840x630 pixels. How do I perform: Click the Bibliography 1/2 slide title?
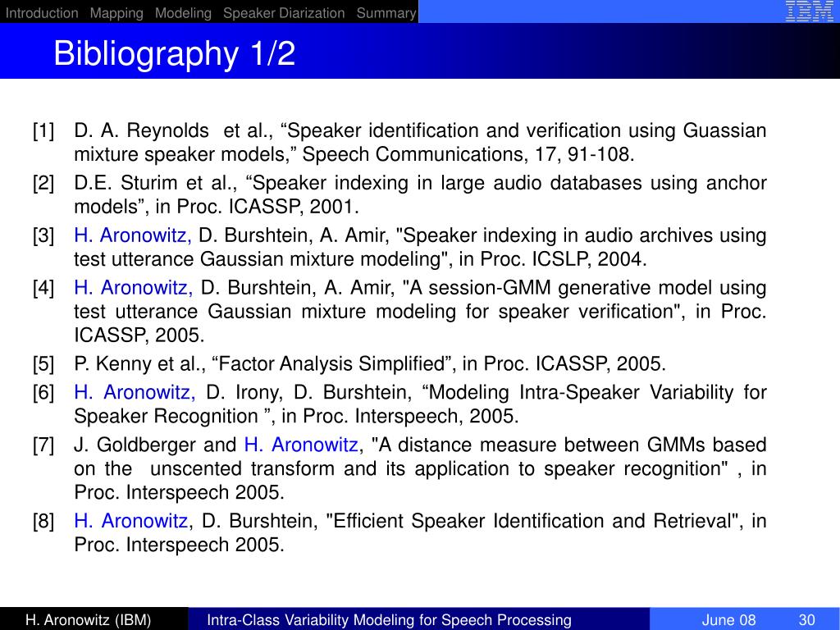pos(174,53)
